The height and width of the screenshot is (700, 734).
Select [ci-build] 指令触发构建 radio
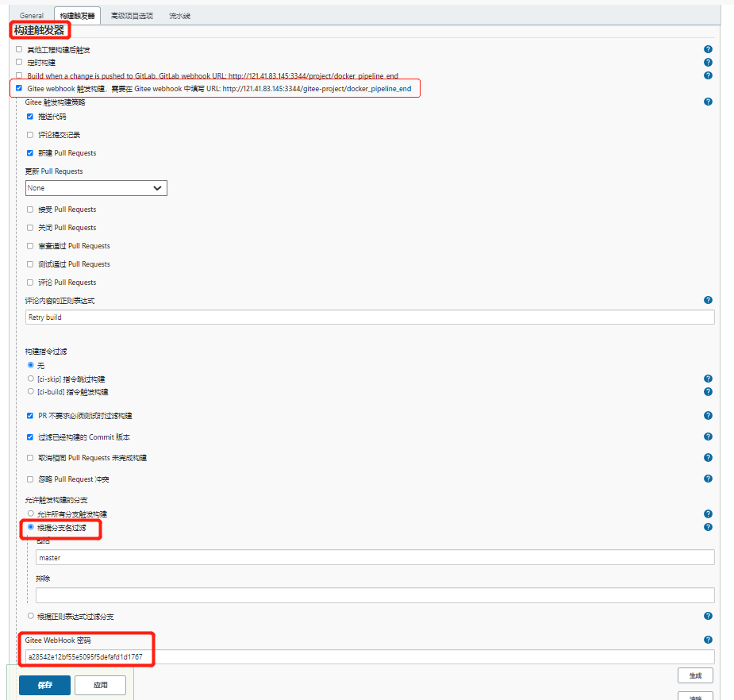pyautogui.click(x=31, y=391)
